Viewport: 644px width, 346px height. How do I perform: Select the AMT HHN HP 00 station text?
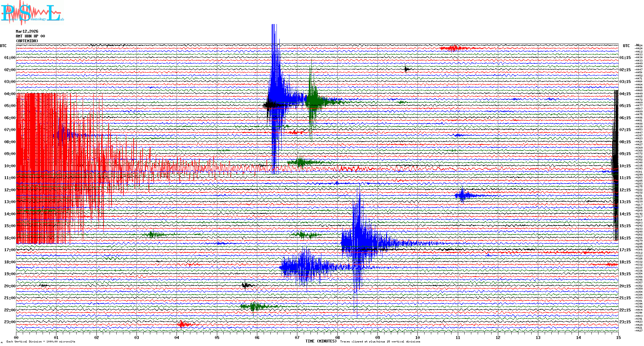[x=30, y=36]
